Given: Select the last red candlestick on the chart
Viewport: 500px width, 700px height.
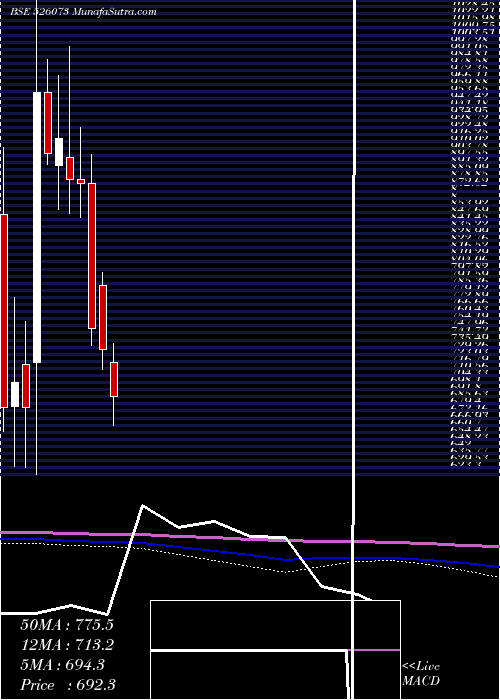Looking at the screenshot, I should pos(114,379).
